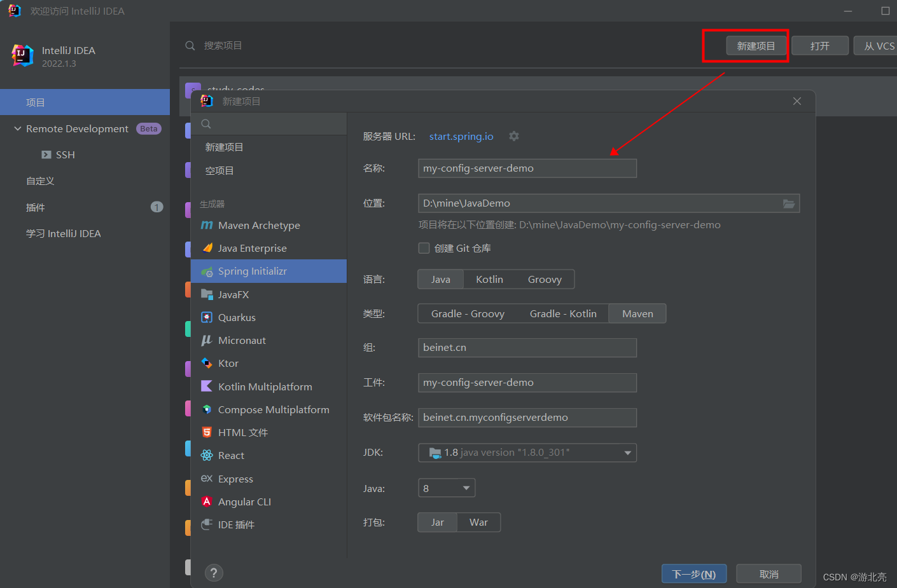897x588 pixels.
Task: Select Jar packaging
Action: (x=437, y=522)
